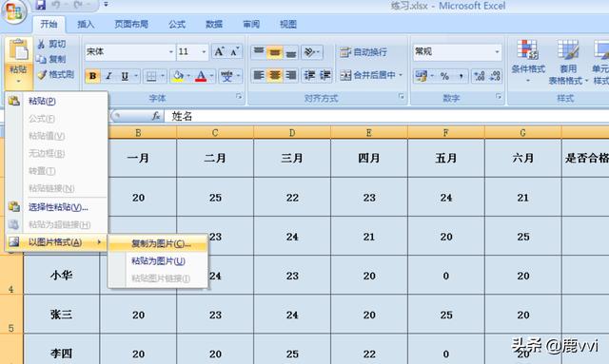The height and width of the screenshot is (364, 609).
Task: Switch to the 插入 ribbon tab
Action: pyautogui.click(x=86, y=25)
